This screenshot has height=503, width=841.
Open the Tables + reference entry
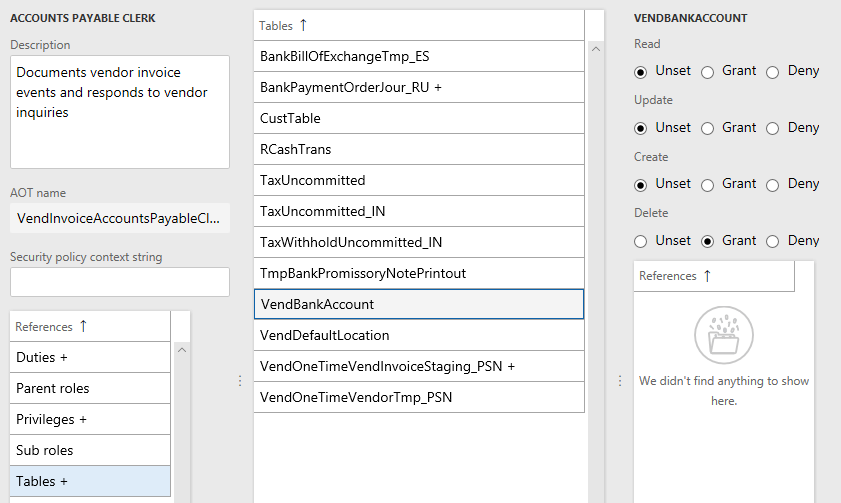coord(90,481)
